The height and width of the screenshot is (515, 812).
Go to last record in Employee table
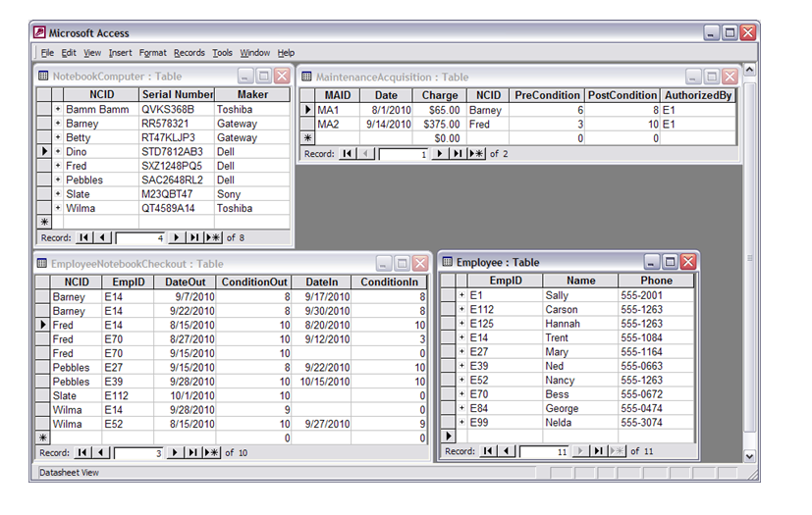(x=598, y=451)
